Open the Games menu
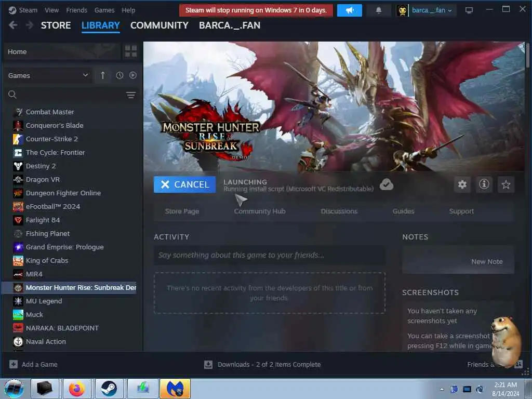This screenshot has width=532, height=399. pyautogui.click(x=104, y=10)
